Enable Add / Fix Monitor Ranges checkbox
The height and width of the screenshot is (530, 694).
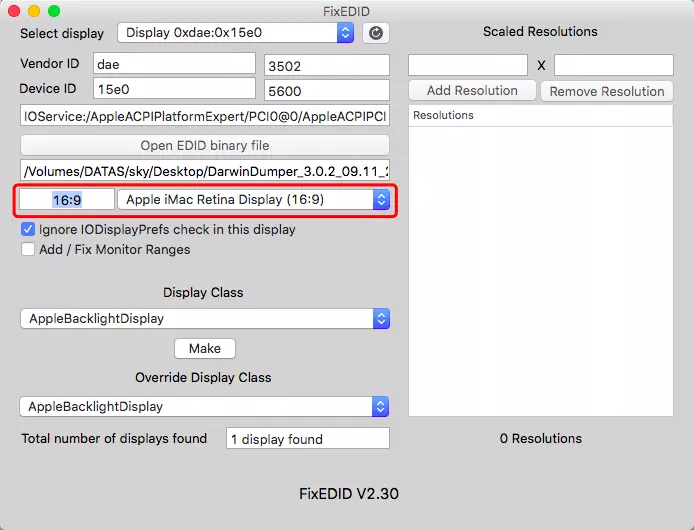28,249
